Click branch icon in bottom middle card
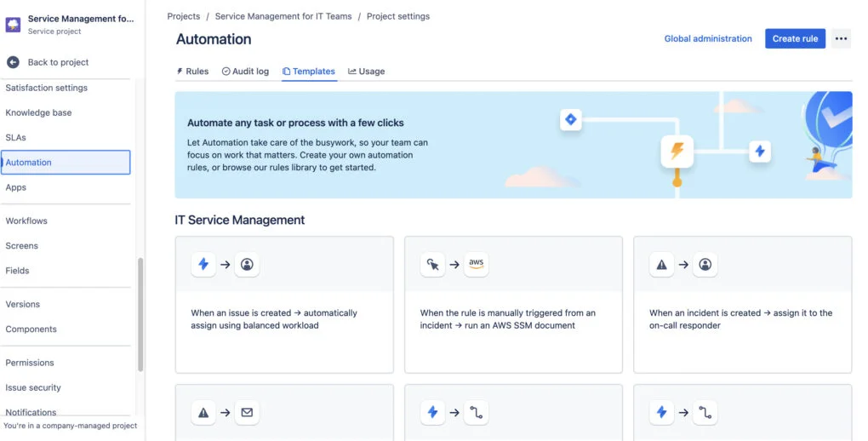 tap(476, 412)
